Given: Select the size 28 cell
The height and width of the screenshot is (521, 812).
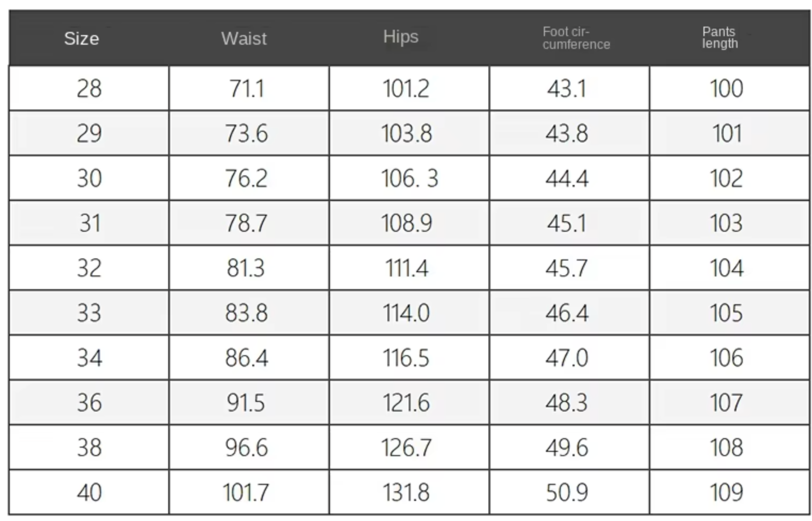Looking at the screenshot, I should 89,88.
